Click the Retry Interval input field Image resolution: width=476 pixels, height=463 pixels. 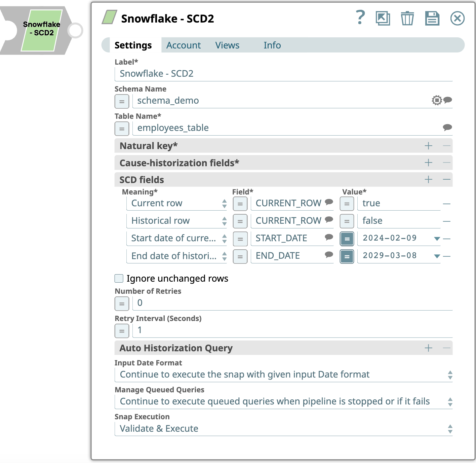(292, 330)
